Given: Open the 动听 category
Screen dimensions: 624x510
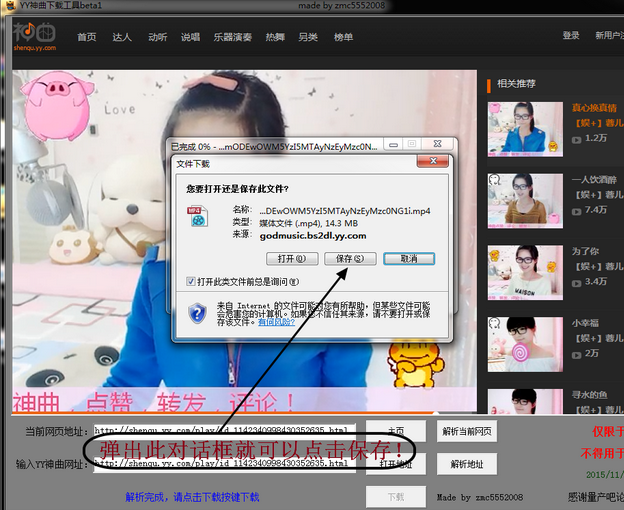Looking at the screenshot, I should click(x=158, y=37).
